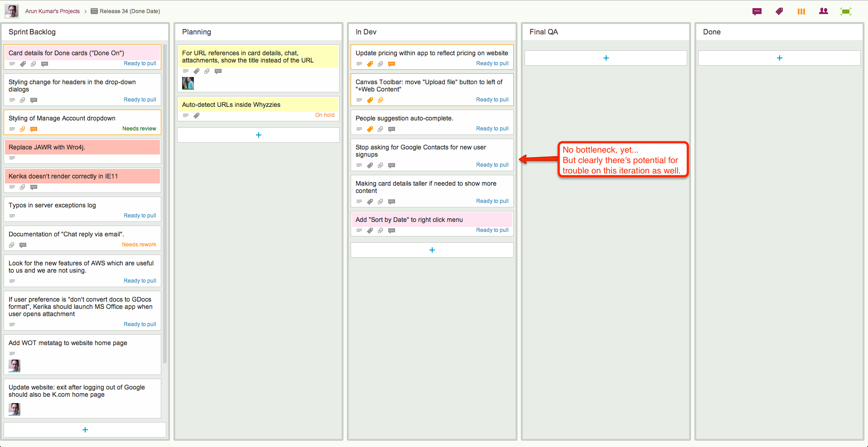Click Needs rework status on Documentation card
The height and width of the screenshot is (447, 868).
tap(139, 245)
